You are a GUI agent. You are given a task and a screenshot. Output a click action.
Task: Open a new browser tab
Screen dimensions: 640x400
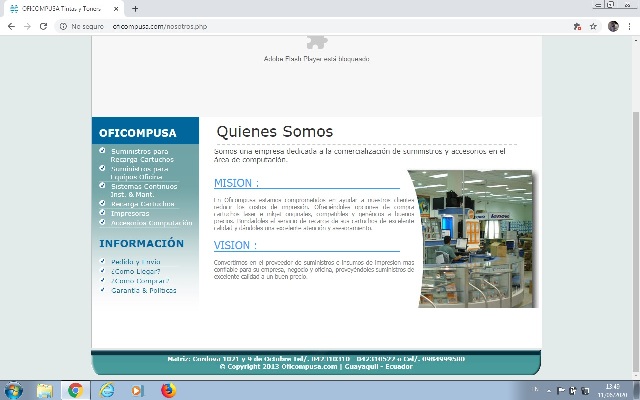click(x=135, y=9)
